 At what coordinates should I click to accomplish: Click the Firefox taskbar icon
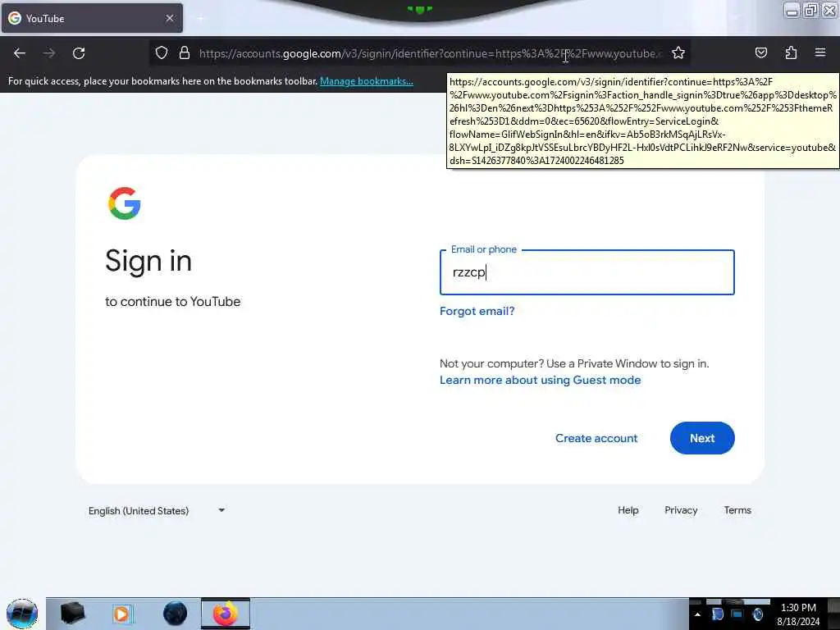pos(226,614)
